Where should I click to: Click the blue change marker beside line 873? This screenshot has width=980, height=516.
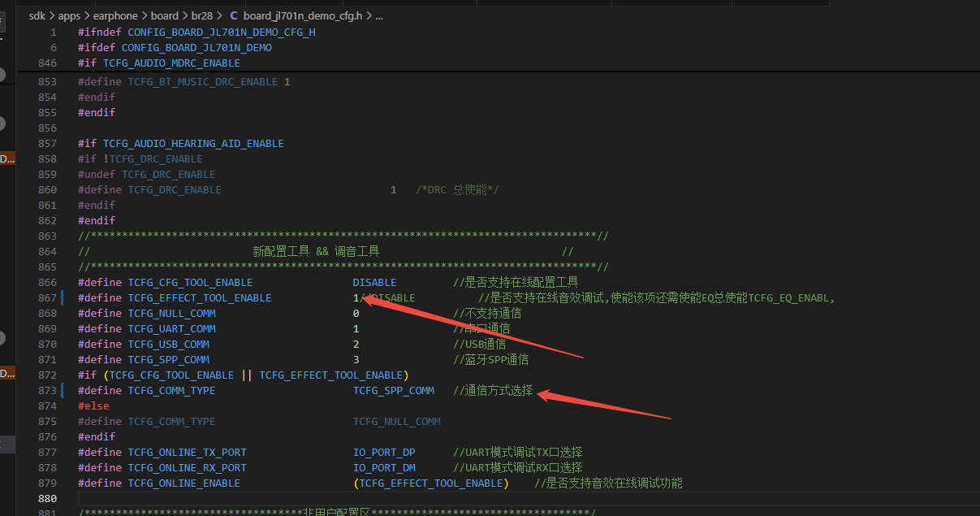(x=63, y=391)
